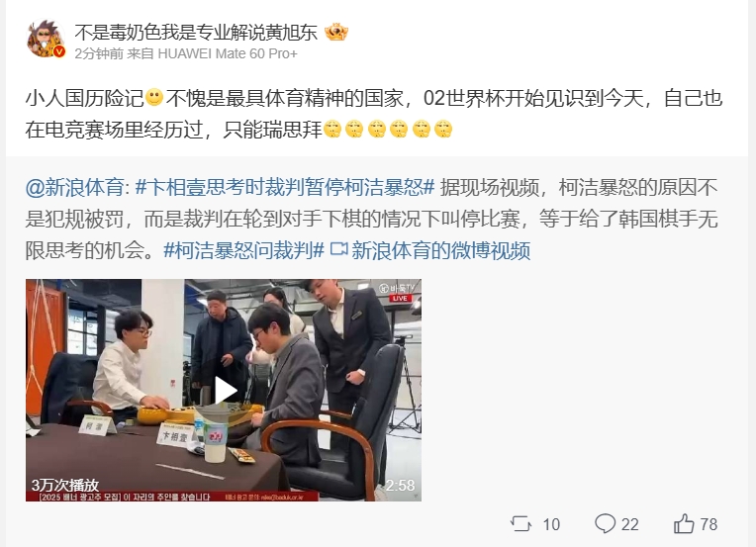Screen dimensions: 756x547
Task: Click the video camera icon before 新浪体育的微博视频
Action: pos(338,249)
